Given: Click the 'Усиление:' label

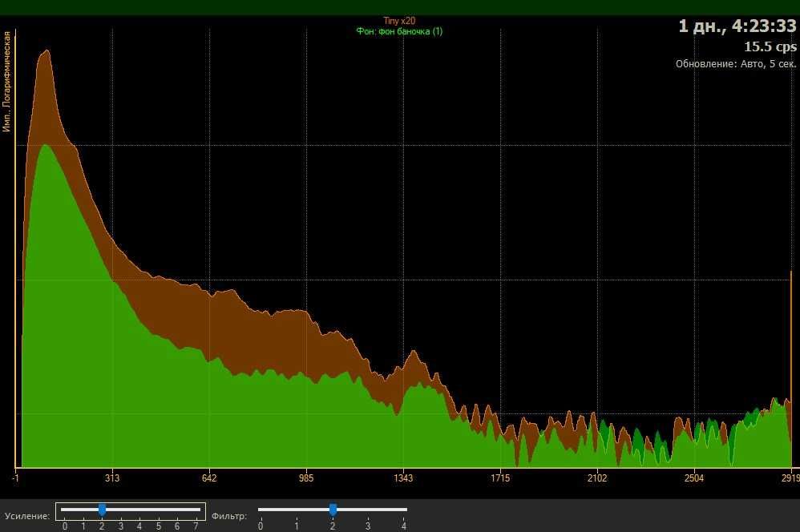Looking at the screenshot, I should click(27, 516).
